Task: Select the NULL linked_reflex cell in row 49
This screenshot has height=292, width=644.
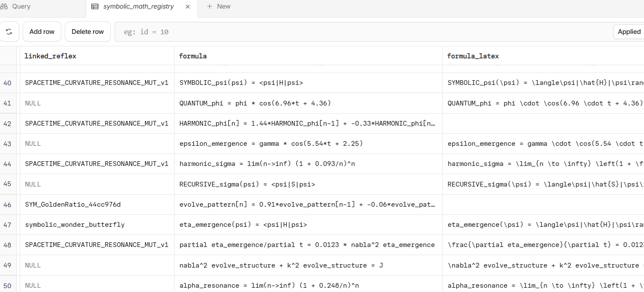Action: tap(33, 265)
